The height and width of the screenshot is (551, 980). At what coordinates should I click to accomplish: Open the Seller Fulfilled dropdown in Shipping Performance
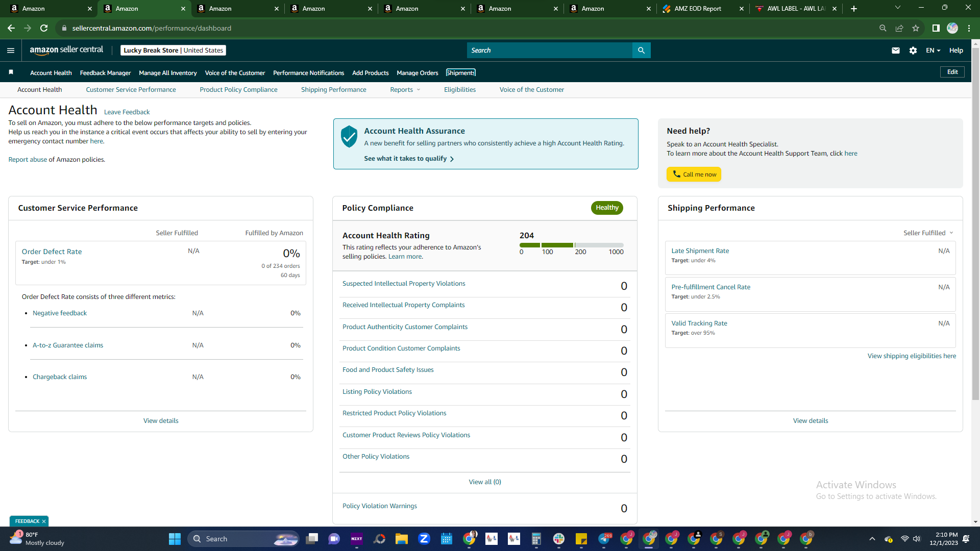click(x=928, y=233)
